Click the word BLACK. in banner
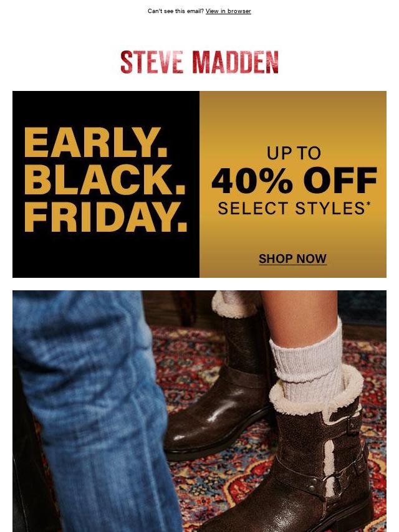 [x=105, y=180]
